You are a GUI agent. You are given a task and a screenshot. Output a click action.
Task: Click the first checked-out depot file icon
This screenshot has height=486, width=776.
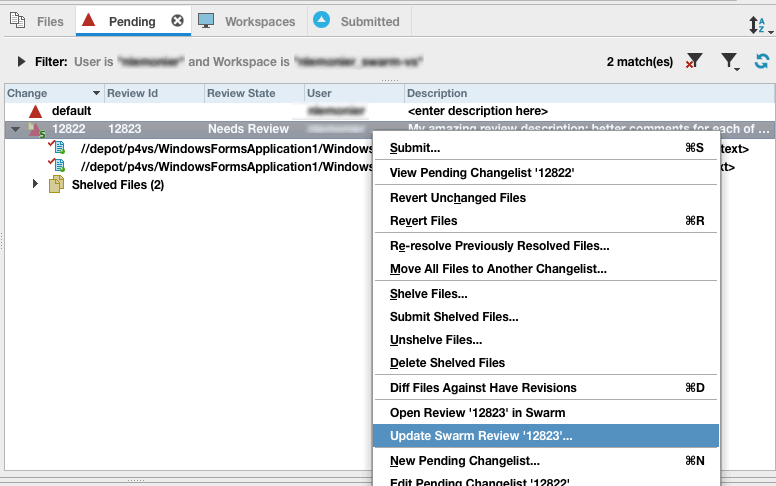coord(58,148)
